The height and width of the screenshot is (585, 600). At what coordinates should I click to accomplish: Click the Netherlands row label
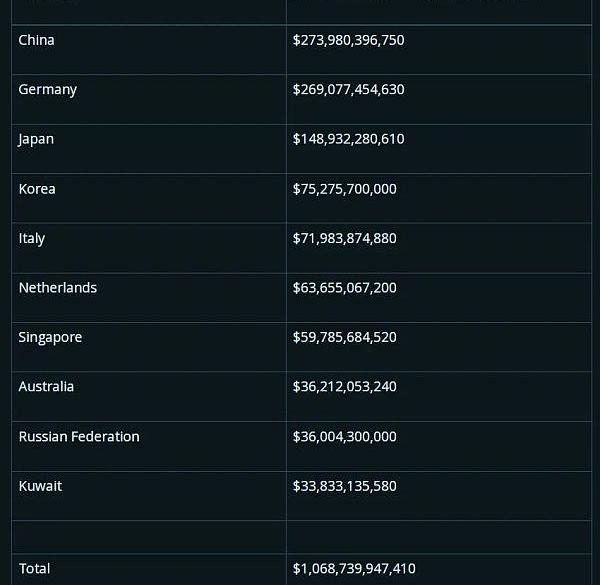58,288
